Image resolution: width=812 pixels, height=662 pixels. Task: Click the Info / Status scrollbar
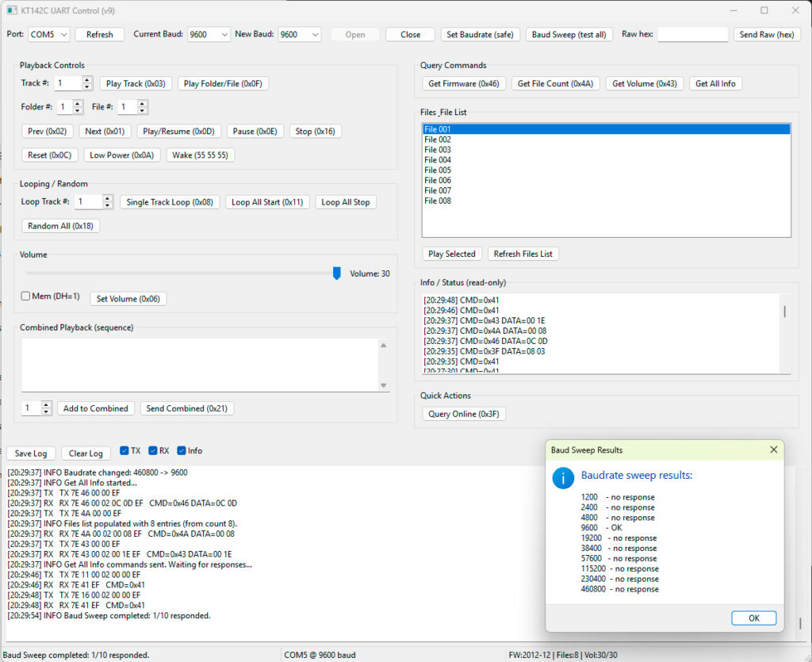click(x=784, y=312)
